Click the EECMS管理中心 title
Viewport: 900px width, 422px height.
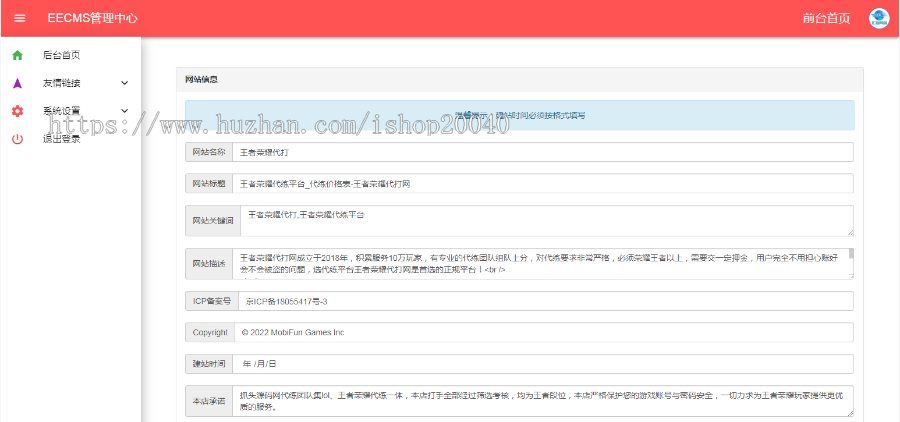point(92,18)
